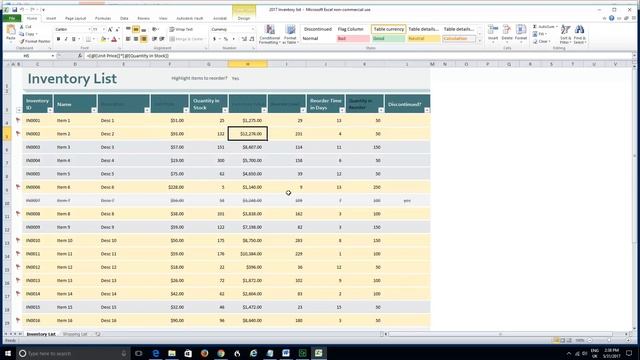Toggle center text alignment
The height and width of the screenshot is (360, 640).
136,39
